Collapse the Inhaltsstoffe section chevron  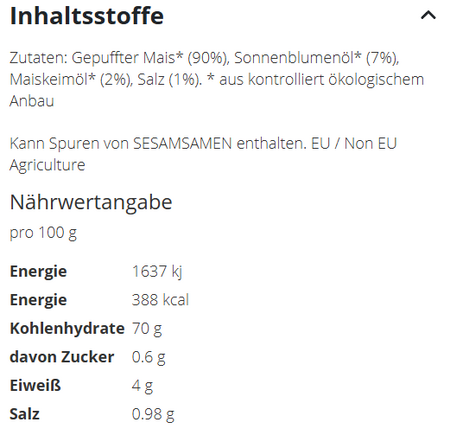click(x=428, y=15)
